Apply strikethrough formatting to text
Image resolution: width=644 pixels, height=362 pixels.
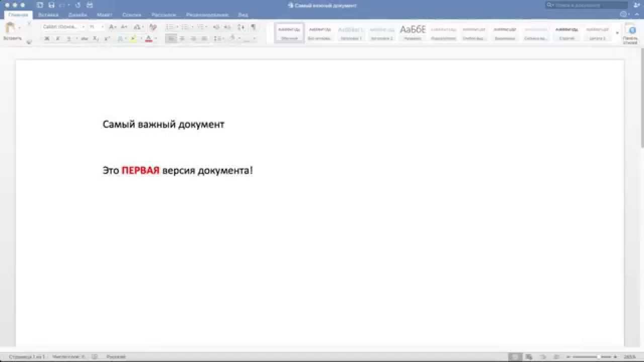(x=84, y=39)
